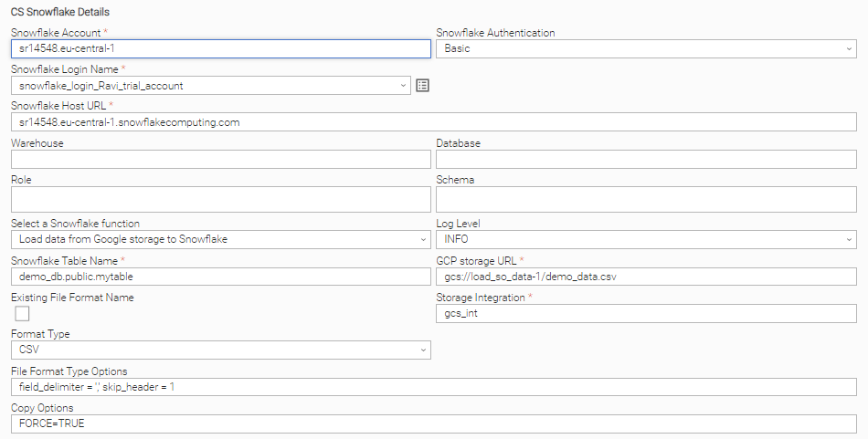Focus the GCP storage URL field
This screenshot has width=868, height=439.
click(x=646, y=277)
